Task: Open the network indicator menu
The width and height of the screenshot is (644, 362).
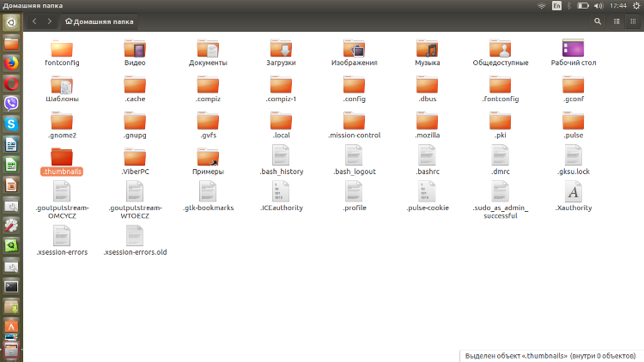Action: (542, 5)
